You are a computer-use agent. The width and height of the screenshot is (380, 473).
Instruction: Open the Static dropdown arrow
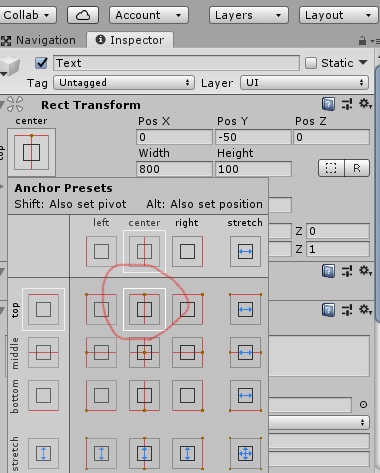363,62
